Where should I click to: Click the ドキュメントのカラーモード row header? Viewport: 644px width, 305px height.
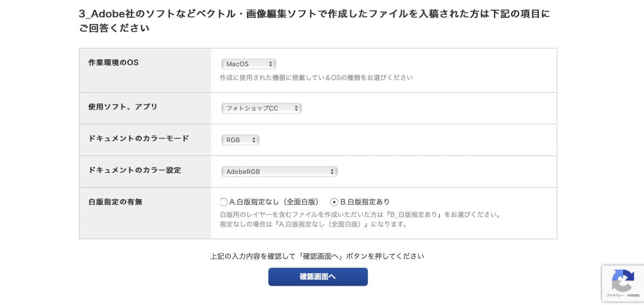point(139,139)
